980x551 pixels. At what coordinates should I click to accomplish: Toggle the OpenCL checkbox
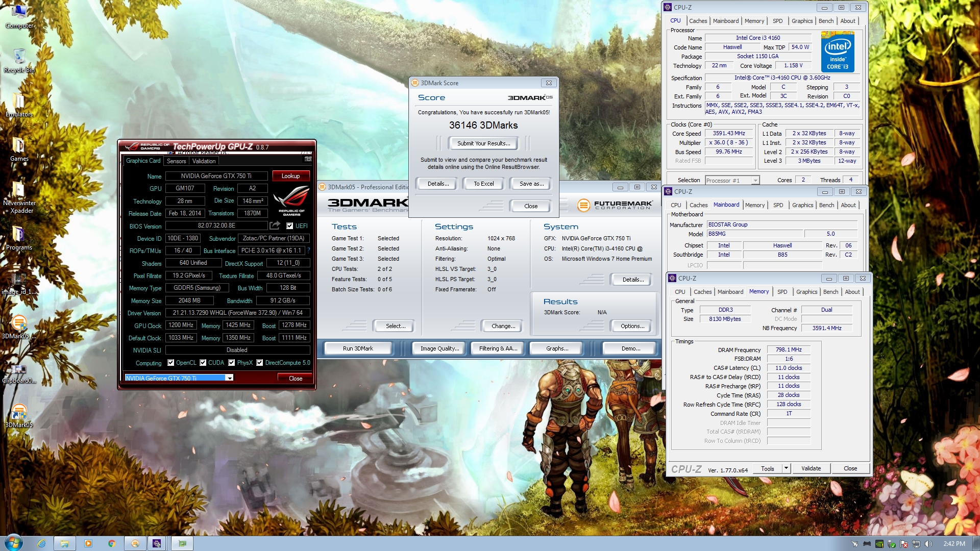point(170,362)
